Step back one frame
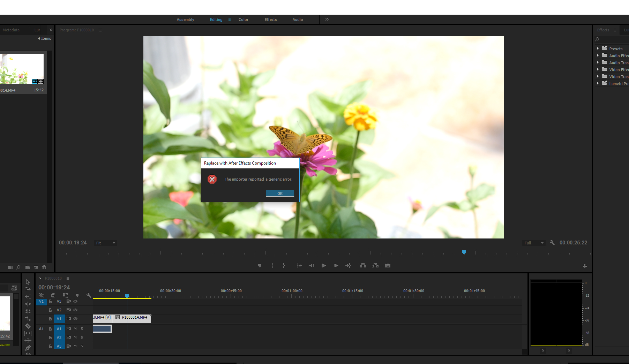The height and width of the screenshot is (364, 629). (x=312, y=266)
